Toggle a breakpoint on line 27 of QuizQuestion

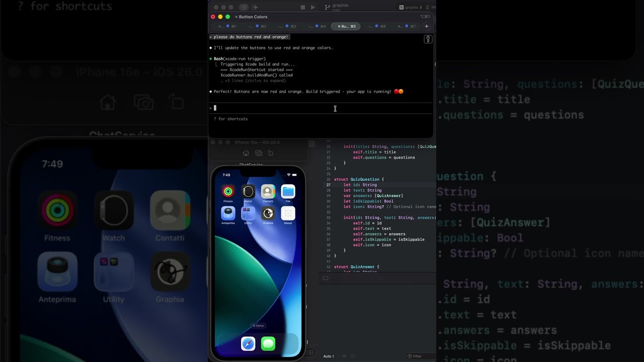(x=328, y=185)
